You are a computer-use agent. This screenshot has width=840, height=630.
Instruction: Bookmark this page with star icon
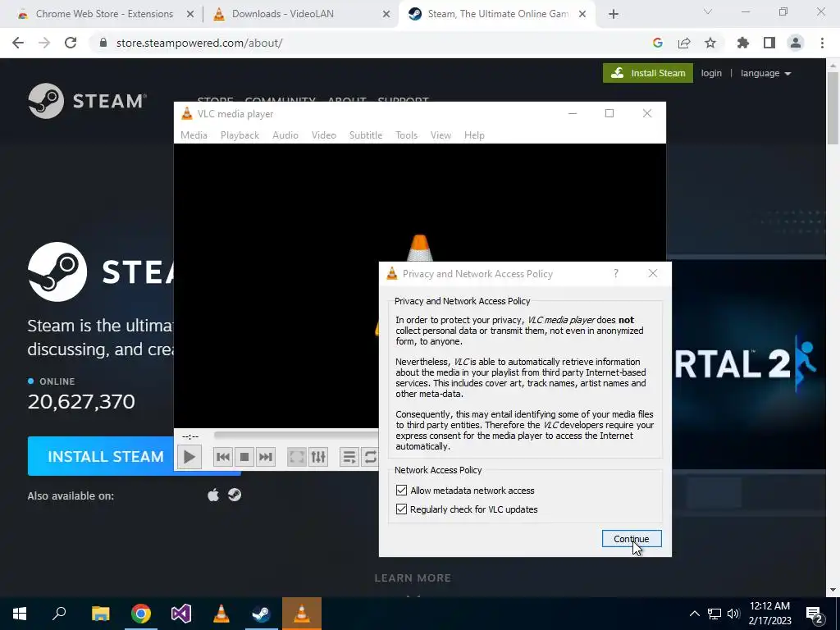[x=710, y=43]
